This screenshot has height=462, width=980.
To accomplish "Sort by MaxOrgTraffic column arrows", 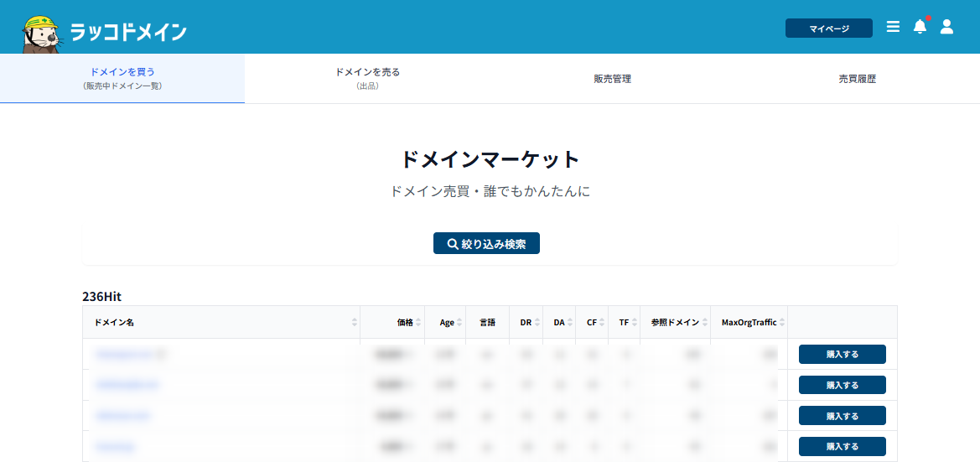I will coord(781,323).
